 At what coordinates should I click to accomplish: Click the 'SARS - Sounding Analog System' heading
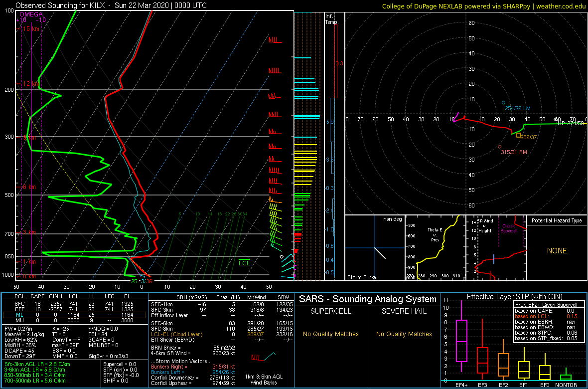[x=368, y=299]
